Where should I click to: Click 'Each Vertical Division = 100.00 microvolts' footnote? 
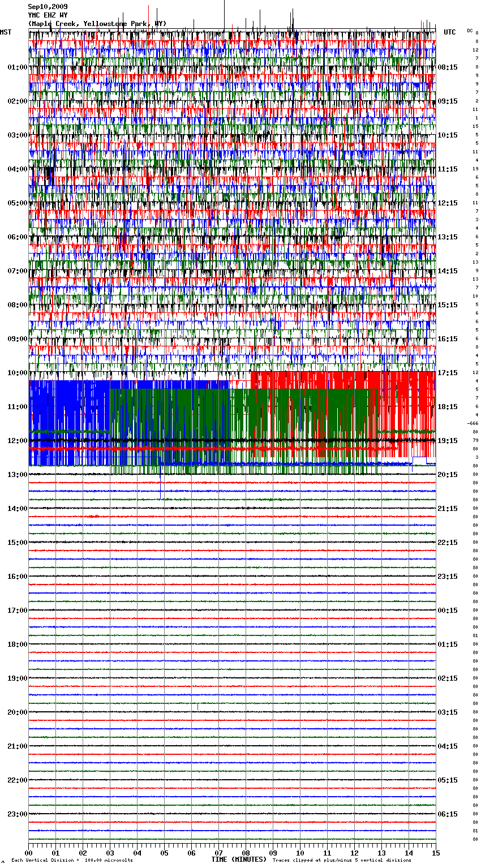(72, 860)
